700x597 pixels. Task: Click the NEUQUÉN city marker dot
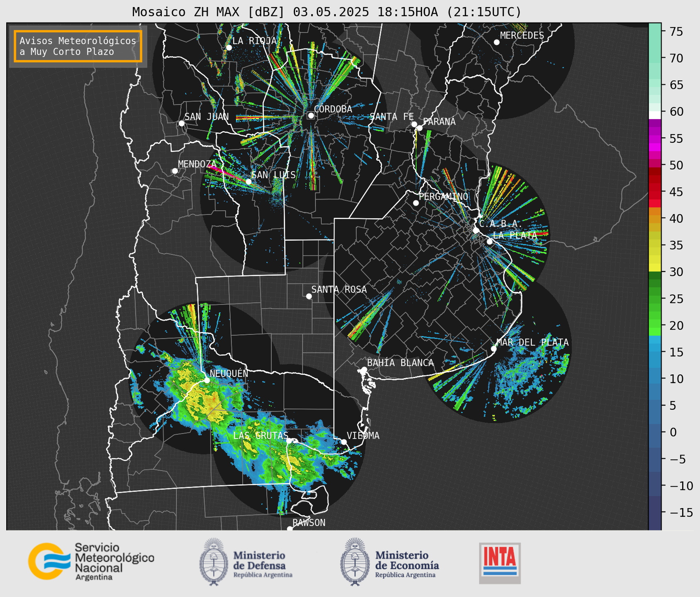coord(207,380)
